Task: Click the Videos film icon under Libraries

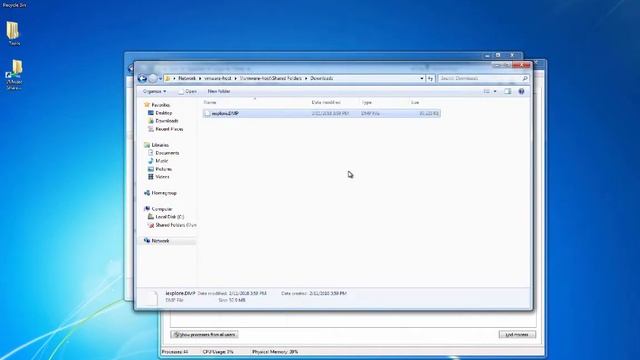Action: click(x=151, y=177)
